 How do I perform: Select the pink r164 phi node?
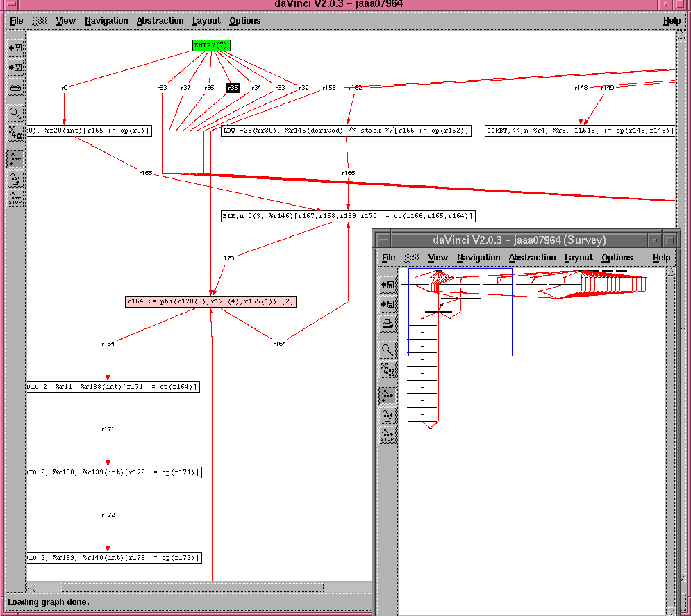pyautogui.click(x=210, y=301)
